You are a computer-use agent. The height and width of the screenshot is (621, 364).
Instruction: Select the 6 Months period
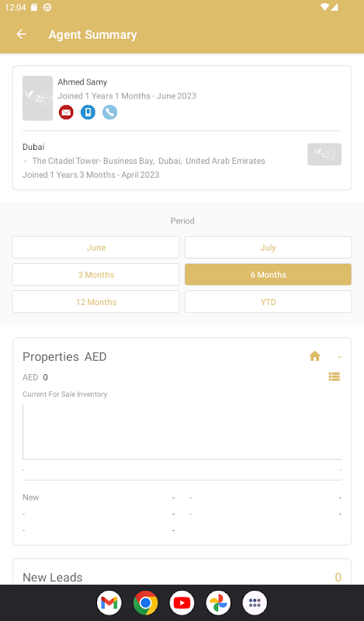pos(268,275)
